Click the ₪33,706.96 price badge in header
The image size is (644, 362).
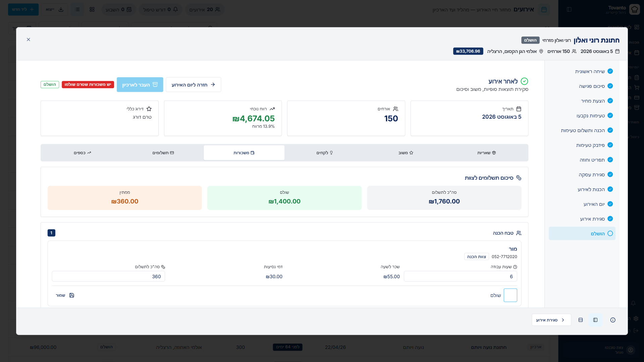click(468, 51)
